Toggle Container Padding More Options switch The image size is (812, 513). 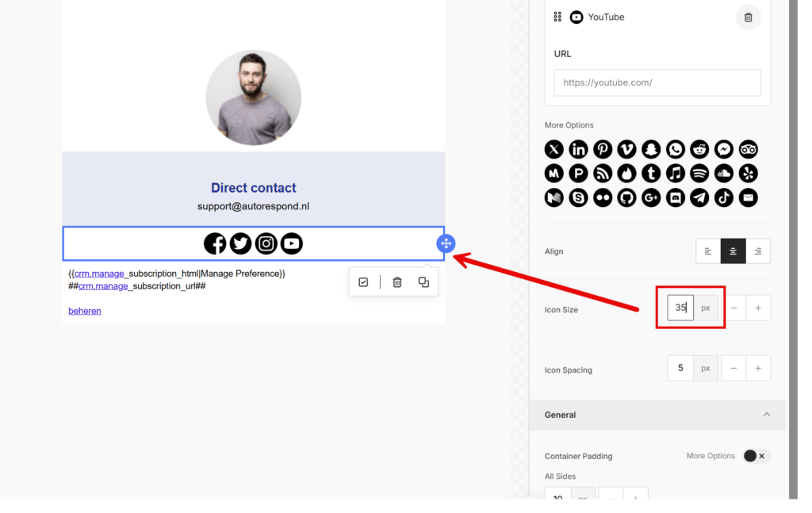coord(755,456)
